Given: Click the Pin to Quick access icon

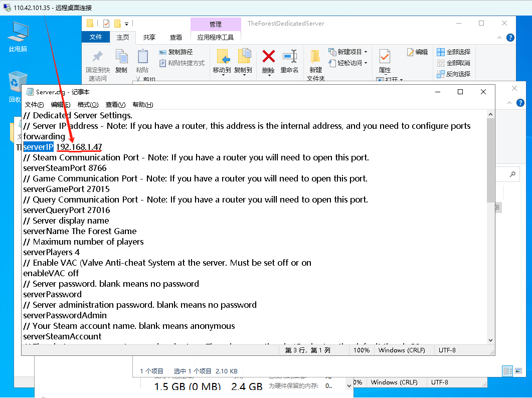Looking at the screenshot, I should click(98, 56).
